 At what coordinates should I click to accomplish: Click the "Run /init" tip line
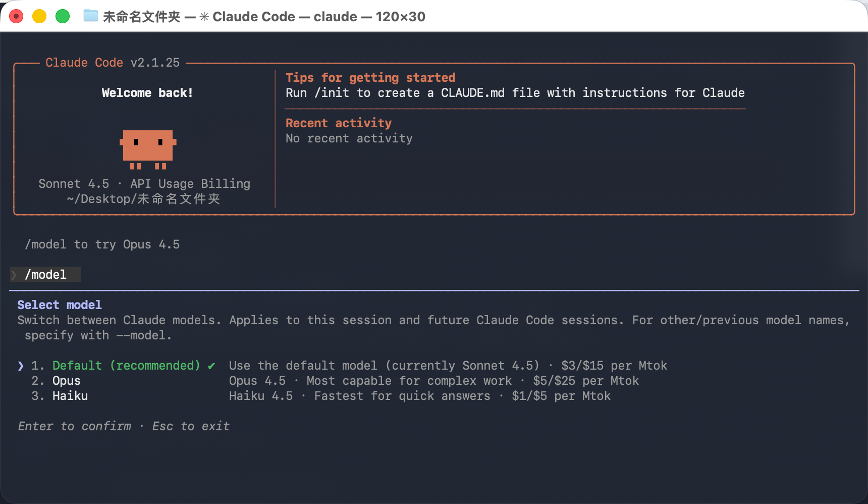tap(515, 93)
